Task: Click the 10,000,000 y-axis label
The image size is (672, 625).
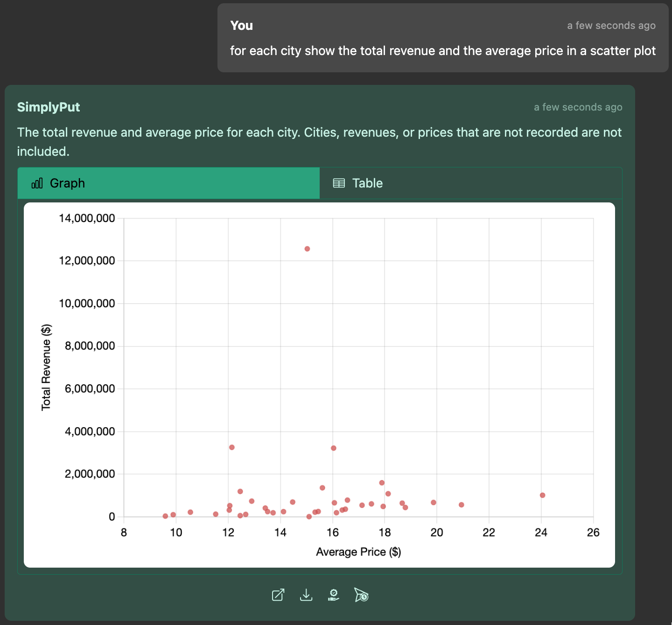Action: [87, 303]
